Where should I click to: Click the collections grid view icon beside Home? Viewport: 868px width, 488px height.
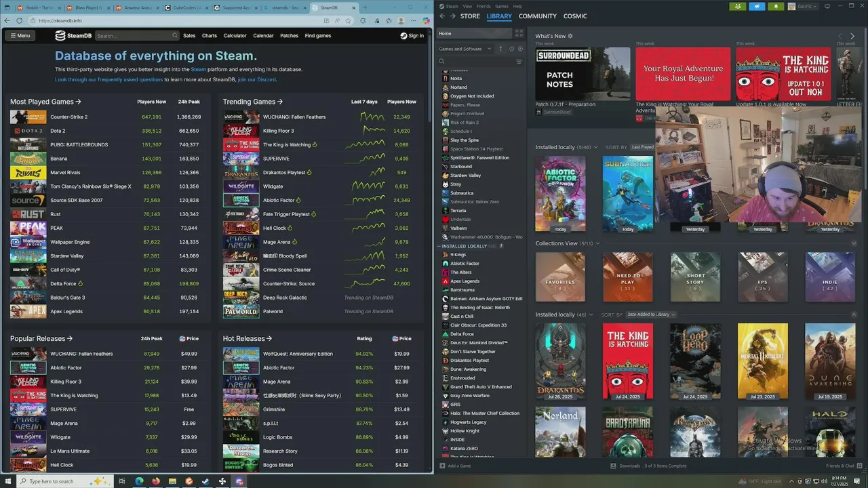point(519,33)
